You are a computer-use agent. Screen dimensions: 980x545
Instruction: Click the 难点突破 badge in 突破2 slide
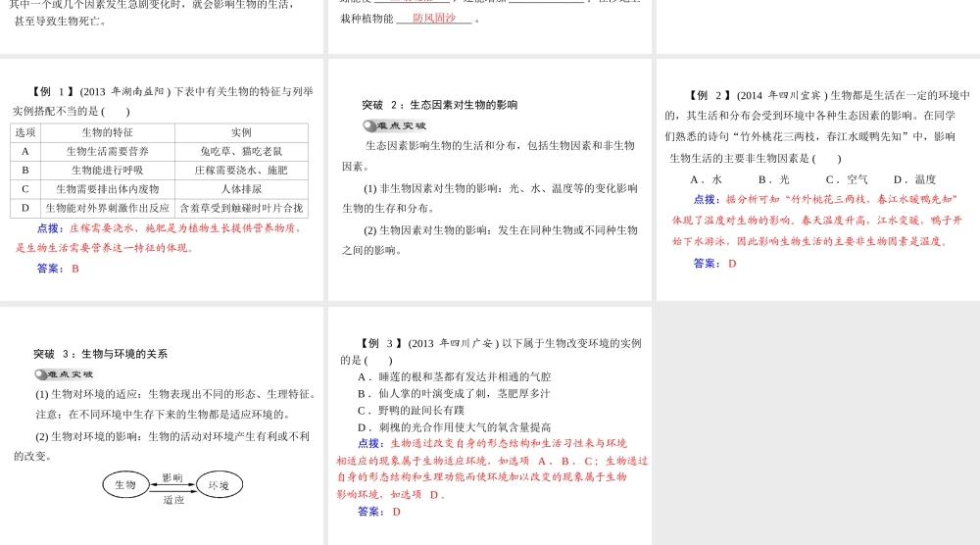[395, 125]
